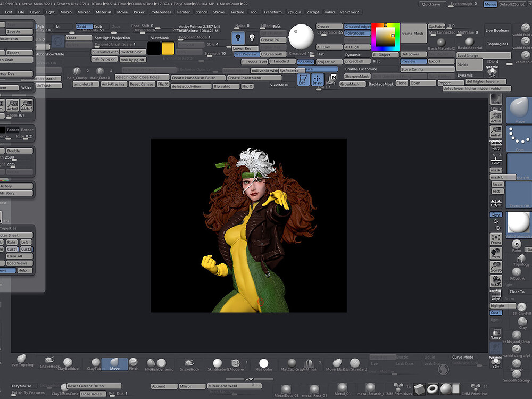Select the ZModeler brush
This screenshot has height=399, width=532.
(236, 364)
